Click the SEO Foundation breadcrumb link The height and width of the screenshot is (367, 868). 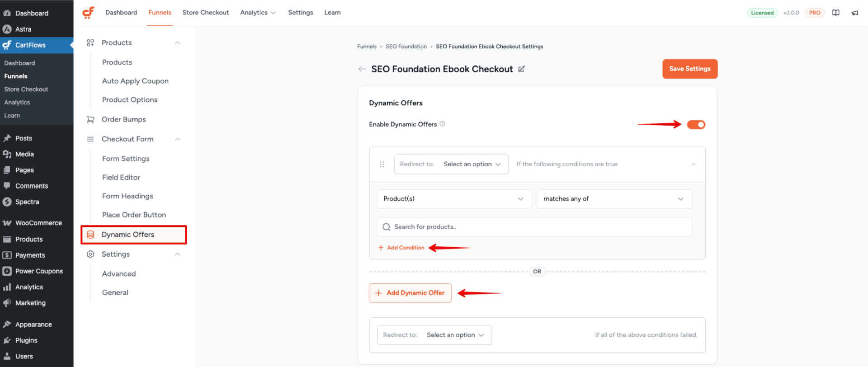(406, 47)
